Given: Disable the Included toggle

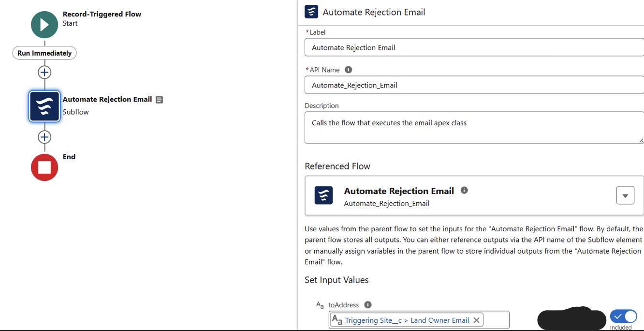Looking at the screenshot, I should pyautogui.click(x=623, y=316).
